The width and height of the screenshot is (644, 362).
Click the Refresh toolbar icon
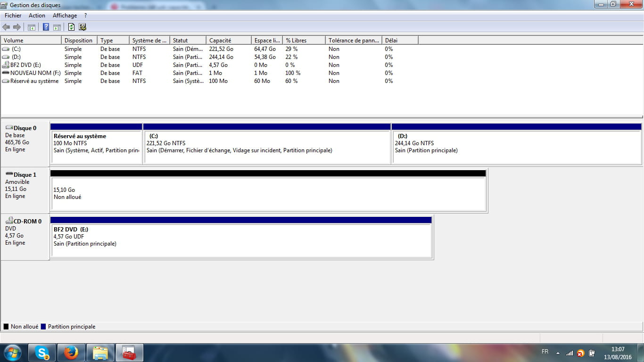[71, 27]
